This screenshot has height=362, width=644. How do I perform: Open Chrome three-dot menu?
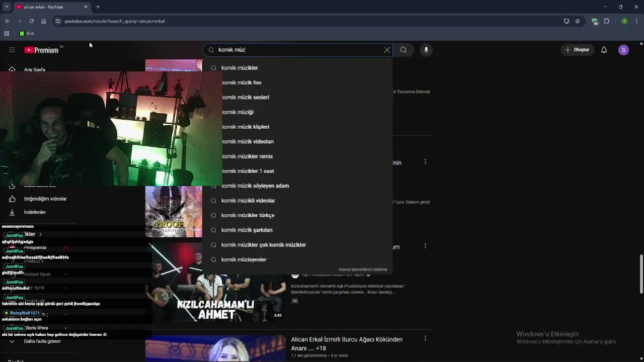click(636, 21)
